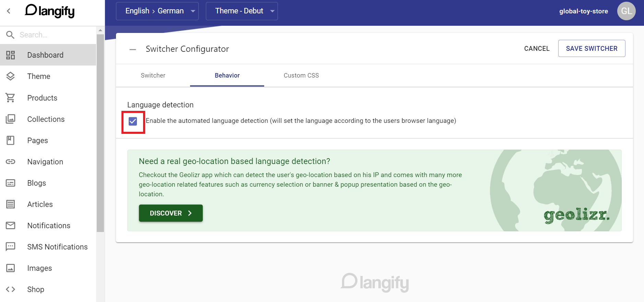Click the langify logo in sidebar
Image resolution: width=644 pixels, height=302 pixels.
50,11
